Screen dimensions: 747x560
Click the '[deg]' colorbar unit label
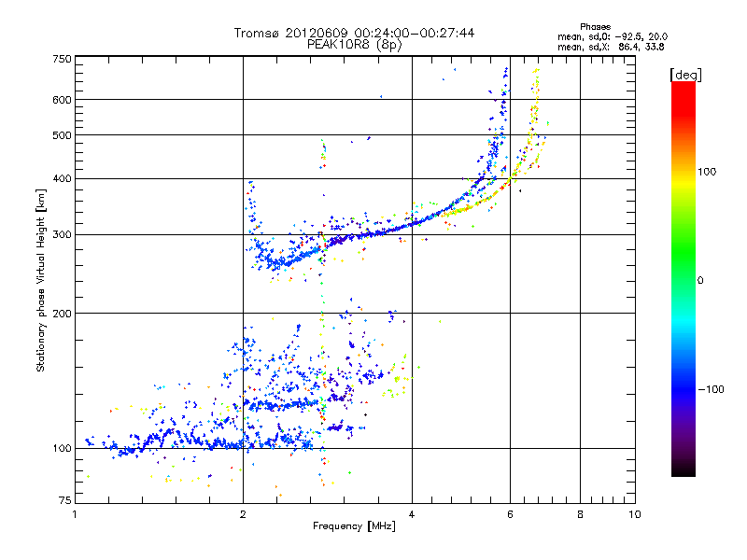[685, 75]
